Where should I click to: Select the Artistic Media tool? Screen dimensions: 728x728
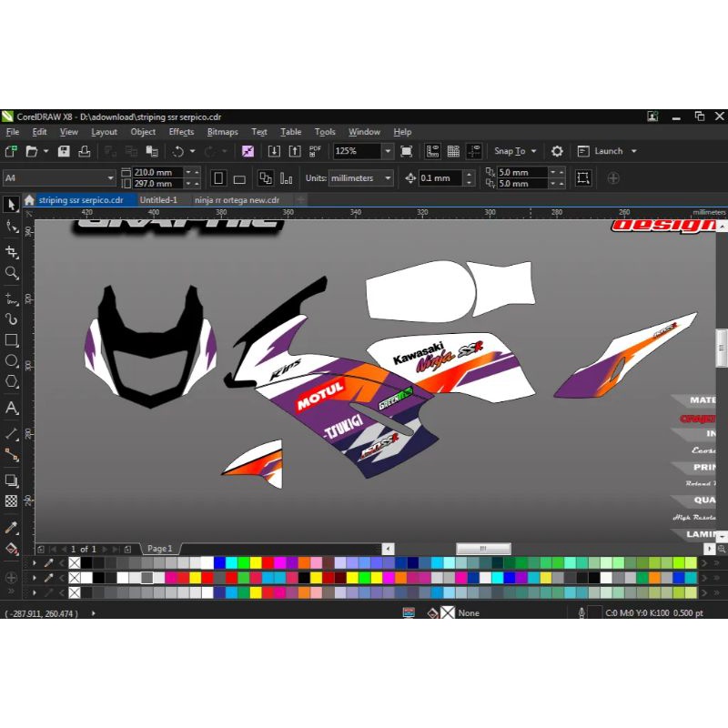tap(11, 319)
